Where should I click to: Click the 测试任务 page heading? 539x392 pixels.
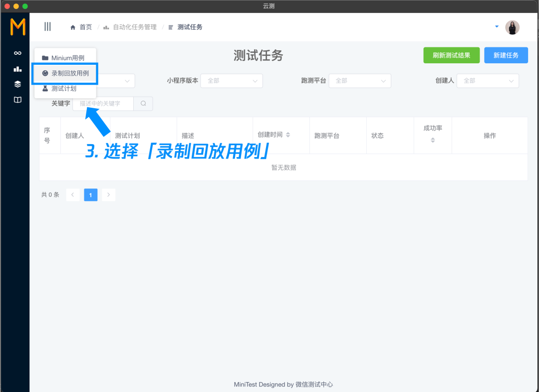259,55
